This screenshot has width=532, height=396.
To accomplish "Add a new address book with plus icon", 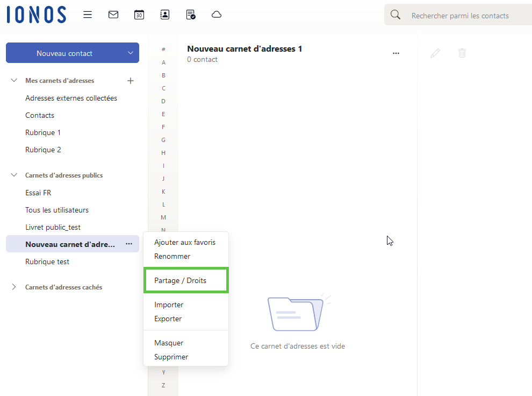I will pyautogui.click(x=131, y=81).
